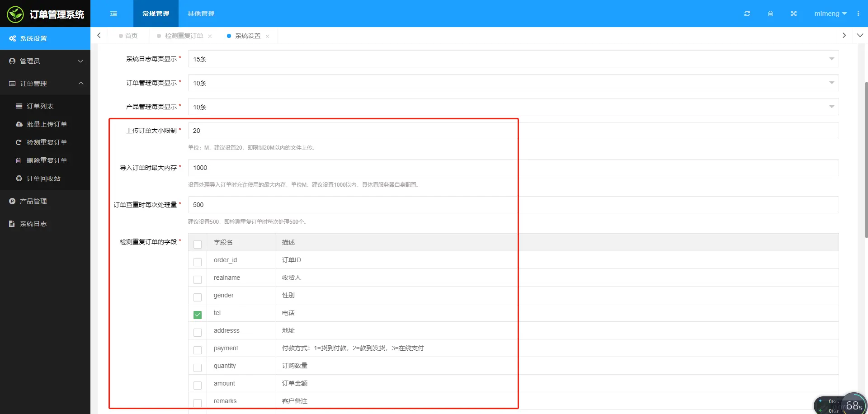The width and height of the screenshot is (868, 414).
Task: Expand the 订单管理每页显示 dropdown
Action: (831, 83)
